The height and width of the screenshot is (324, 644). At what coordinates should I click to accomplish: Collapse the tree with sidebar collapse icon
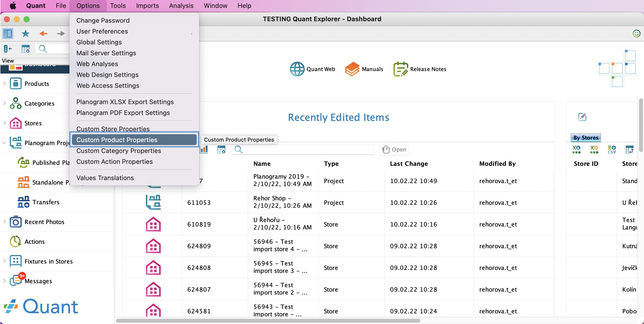coord(8,49)
